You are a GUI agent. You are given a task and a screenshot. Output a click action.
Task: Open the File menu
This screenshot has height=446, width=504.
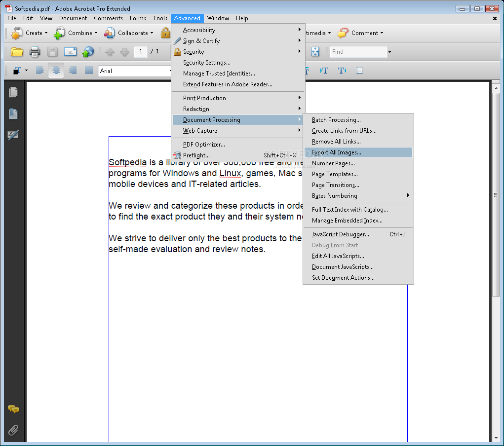coord(12,18)
